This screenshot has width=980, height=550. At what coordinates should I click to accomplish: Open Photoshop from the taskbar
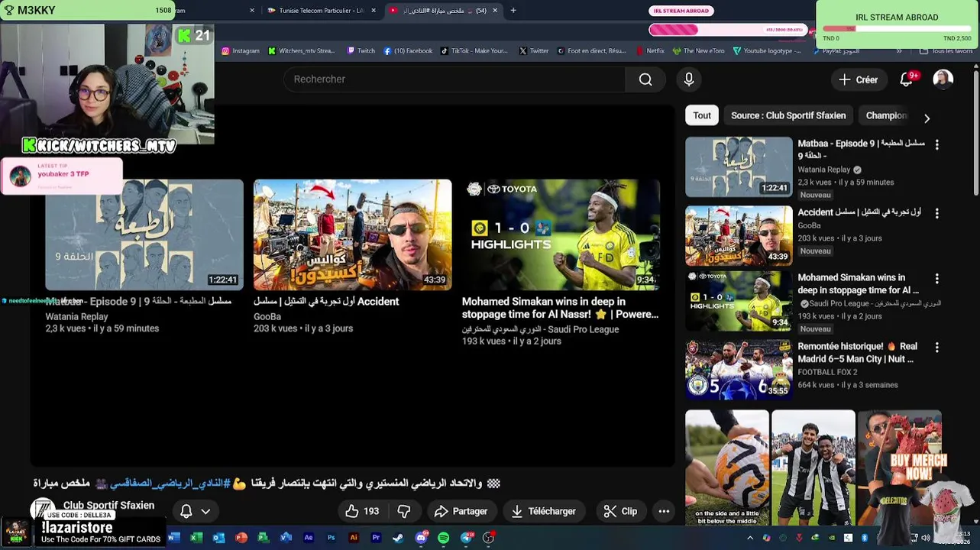pyautogui.click(x=331, y=538)
